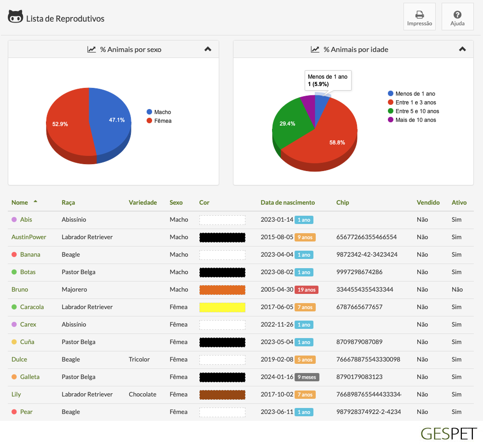Click the orange dot next to Galleta

coord(14,377)
